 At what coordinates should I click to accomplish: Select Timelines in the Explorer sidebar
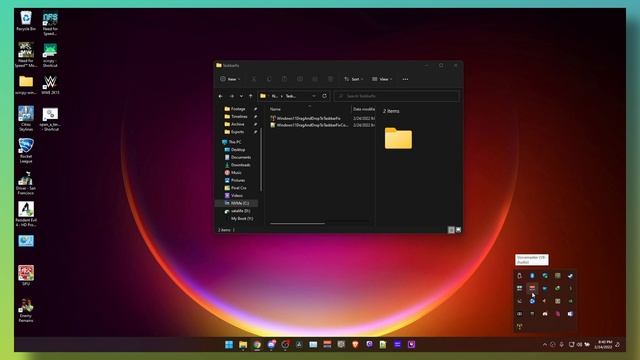pyautogui.click(x=239, y=117)
